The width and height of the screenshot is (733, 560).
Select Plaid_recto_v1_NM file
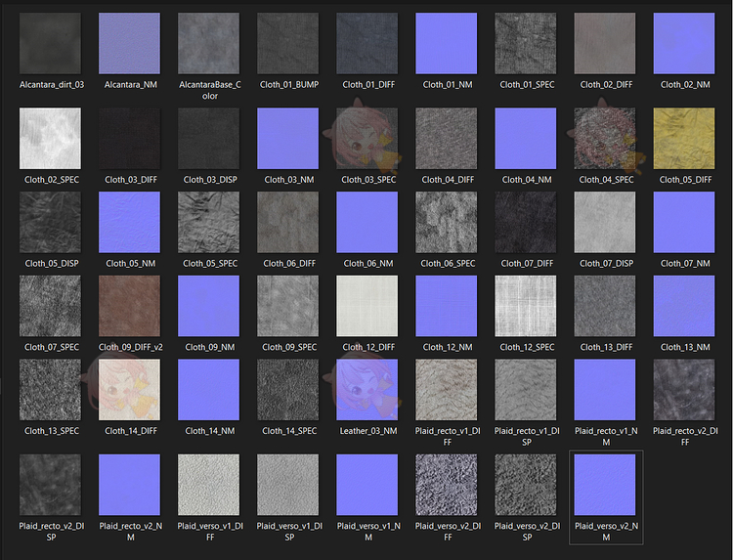point(605,389)
